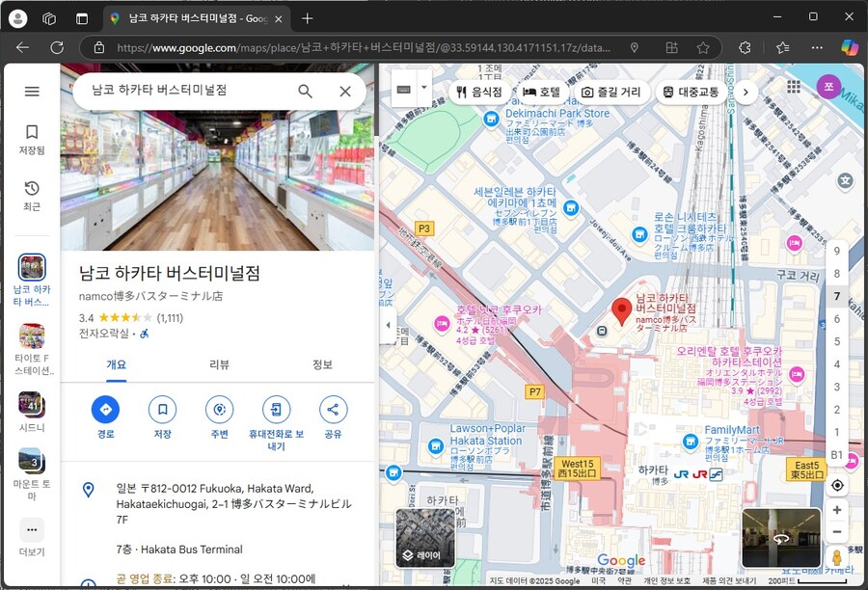Switch to the Reviews (리뷰) tab
The height and width of the screenshot is (590, 868).
pos(219,364)
